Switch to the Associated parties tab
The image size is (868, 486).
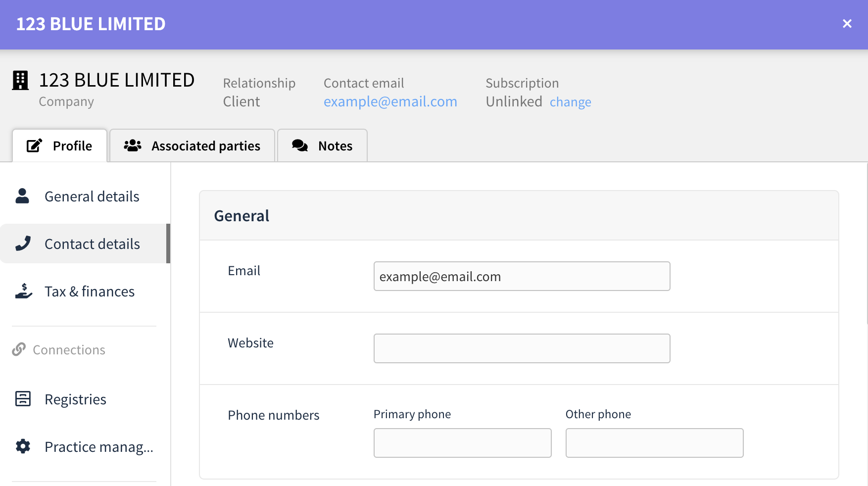pyautogui.click(x=192, y=146)
